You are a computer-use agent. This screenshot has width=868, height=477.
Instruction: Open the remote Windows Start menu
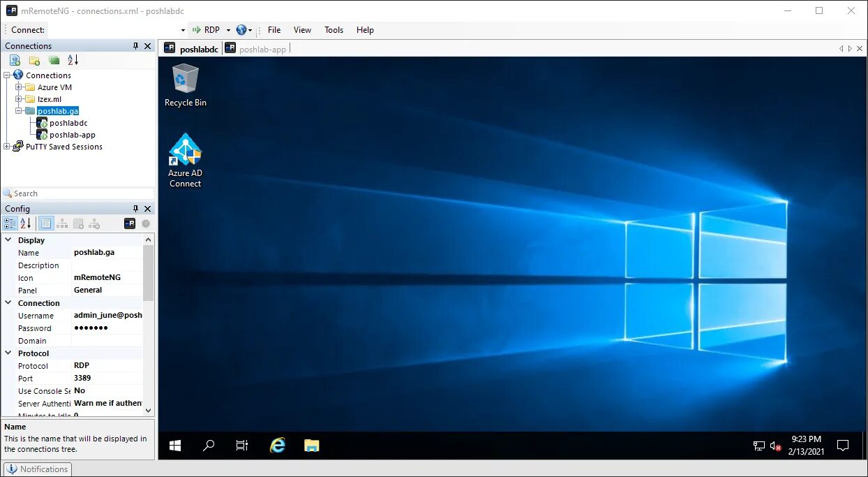pyautogui.click(x=175, y=446)
